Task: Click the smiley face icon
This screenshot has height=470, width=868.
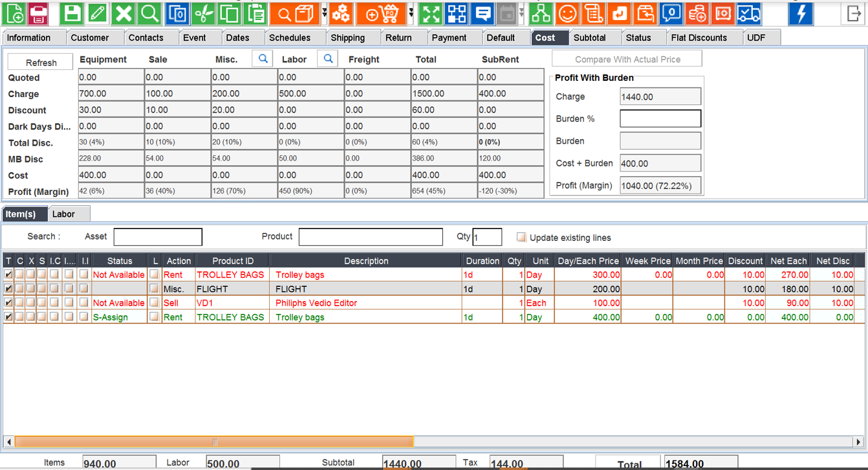Action: [x=567, y=13]
